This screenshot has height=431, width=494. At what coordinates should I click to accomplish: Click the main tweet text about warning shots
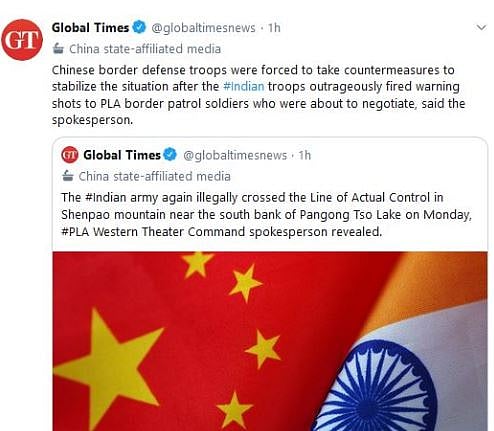pyautogui.click(x=259, y=95)
